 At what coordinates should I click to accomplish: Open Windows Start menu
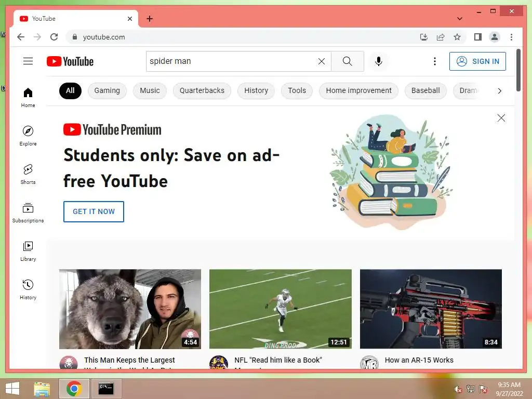coord(12,389)
